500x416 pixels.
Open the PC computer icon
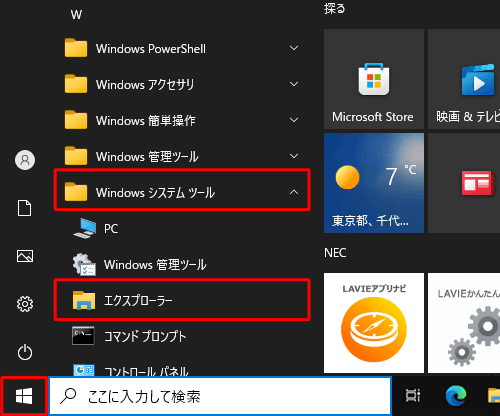click(x=85, y=228)
